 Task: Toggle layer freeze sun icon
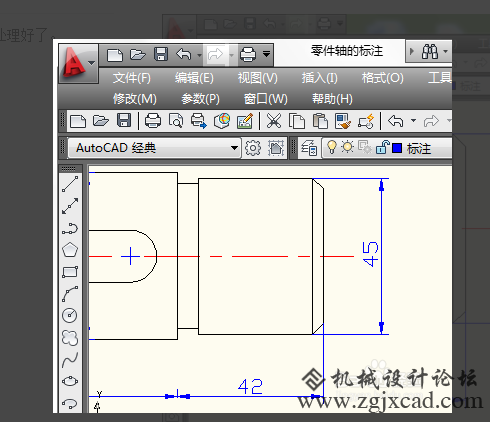348,147
